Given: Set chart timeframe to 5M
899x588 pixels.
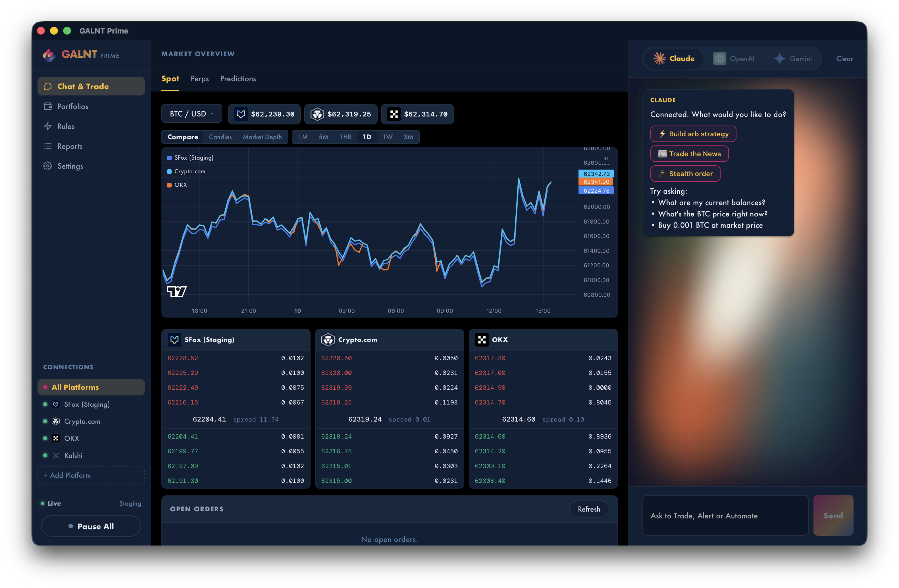Looking at the screenshot, I should coord(323,137).
